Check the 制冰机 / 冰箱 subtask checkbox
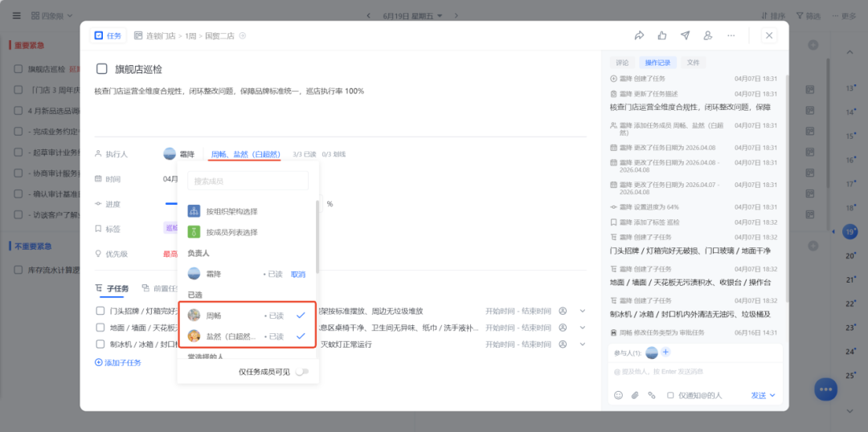Viewport: 868px width, 432px height. [x=100, y=344]
